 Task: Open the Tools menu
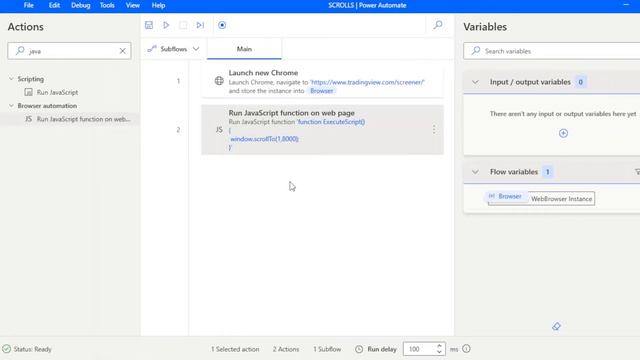tap(107, 5)
